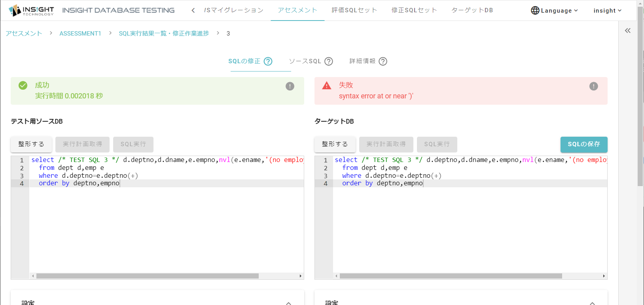Image resolution: width=644 pixels, height=305 pixels.
Task: Click 実行時間 0.002018 秒 text
Action: coord(69,96)
